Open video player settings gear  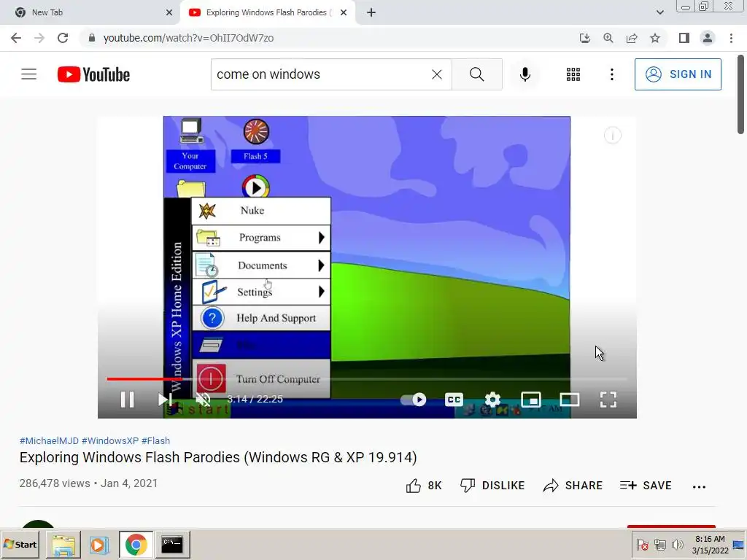click(x=492, y=400)
